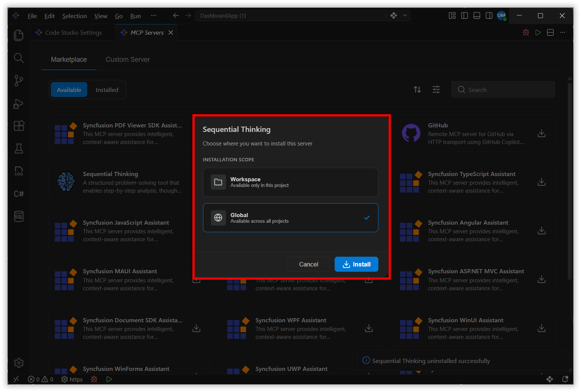Open the UM account avatar

click(x=501, y=15)
